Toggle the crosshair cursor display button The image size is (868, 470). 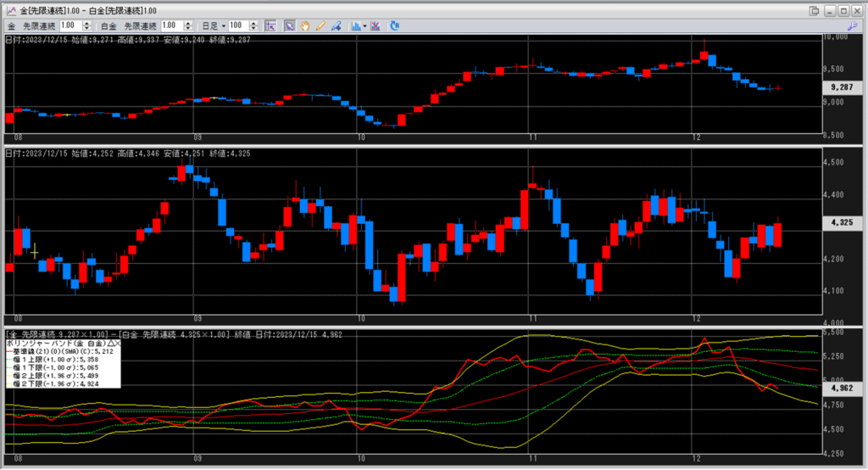(270, 25)
